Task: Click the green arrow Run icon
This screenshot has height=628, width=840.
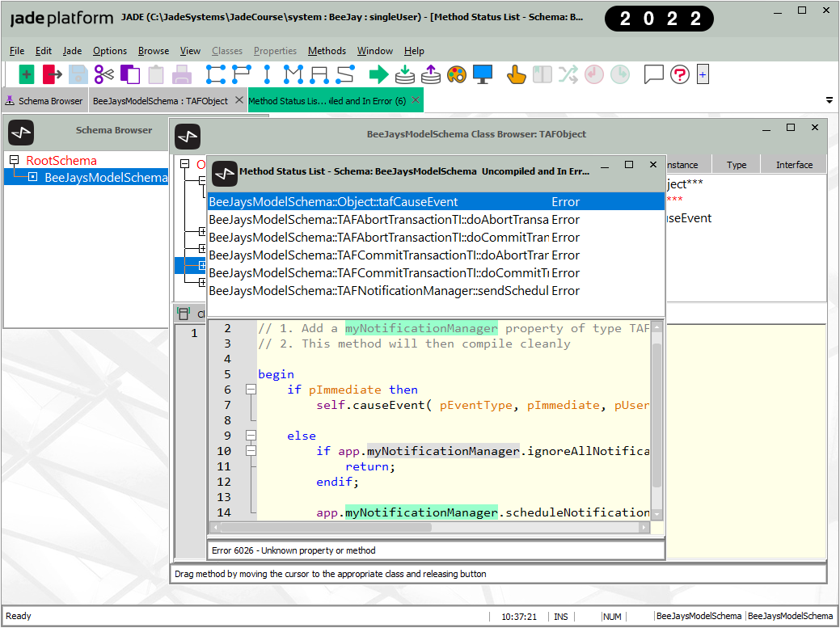Action: tap(378, 75)
